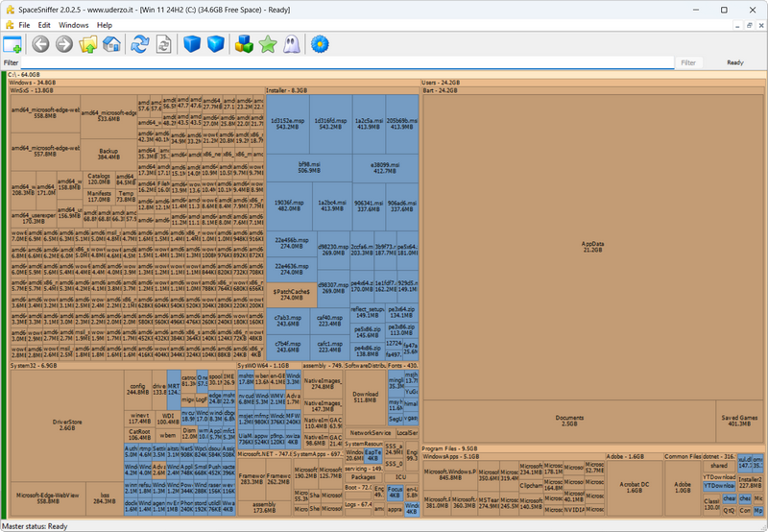Screen dimensions: 768x532
Task: Open the Edit menu
Action: click(44, 25)
